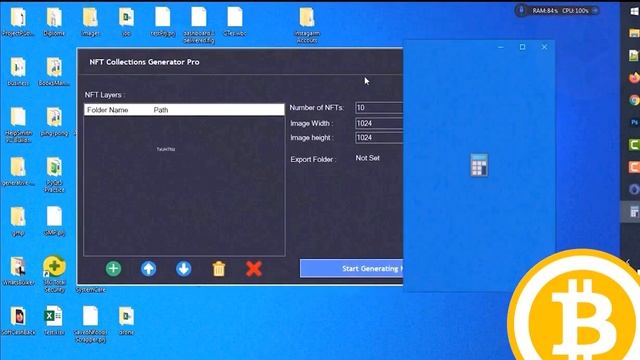Open the Photoshop taskbar icon
640x360 pixels.
[634, 122]
